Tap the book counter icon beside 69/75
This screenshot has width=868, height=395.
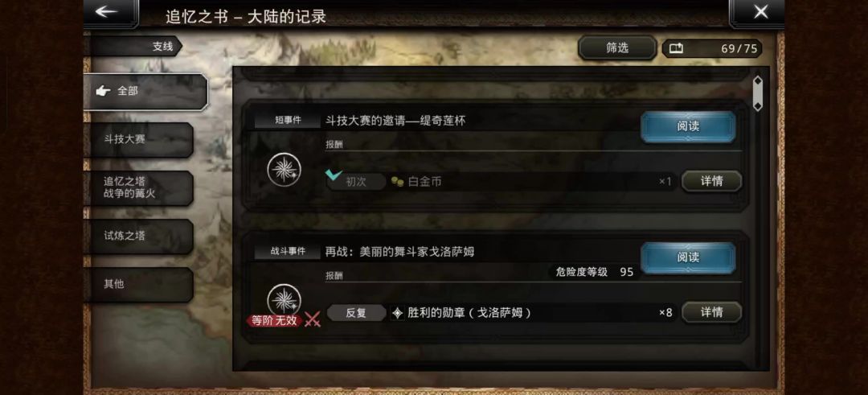pyautogui.click(x=676, y=48)
